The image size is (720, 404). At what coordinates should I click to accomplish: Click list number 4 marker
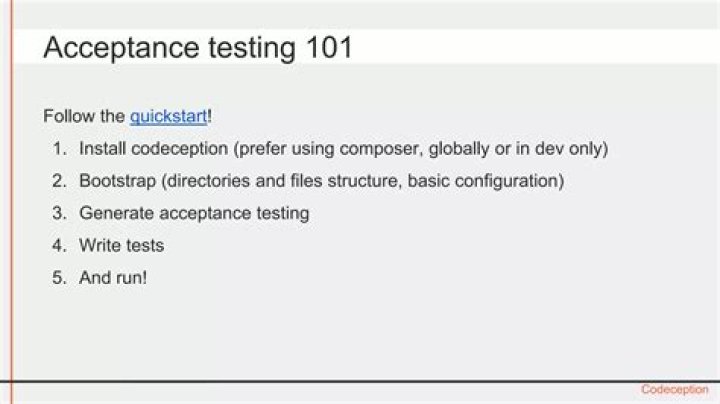coord(59,245)
